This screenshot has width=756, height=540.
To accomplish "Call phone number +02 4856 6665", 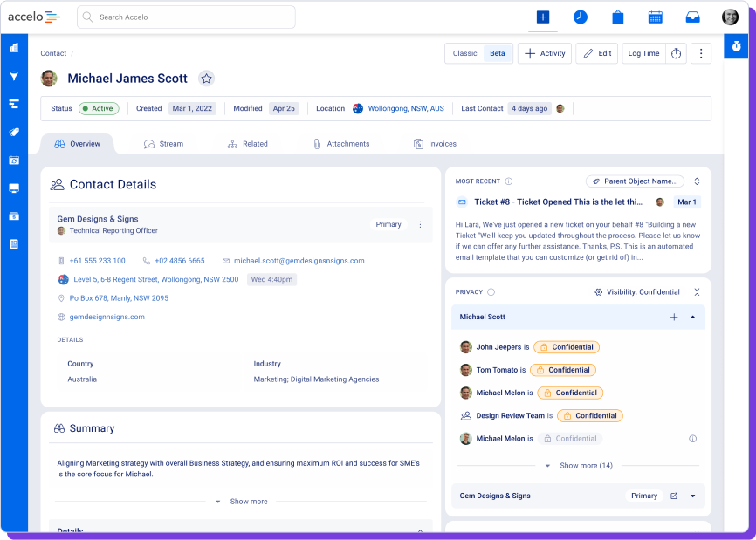I will click(180, 261).
